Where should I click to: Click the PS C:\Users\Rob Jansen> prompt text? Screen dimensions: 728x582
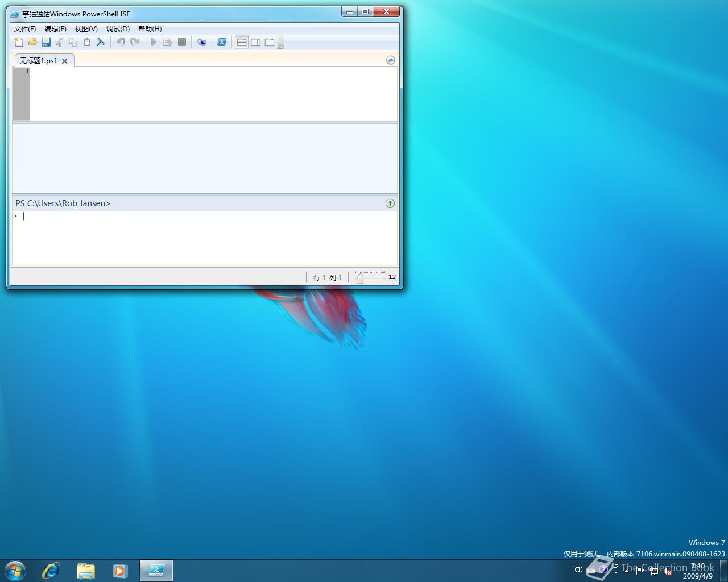(63, 203)
